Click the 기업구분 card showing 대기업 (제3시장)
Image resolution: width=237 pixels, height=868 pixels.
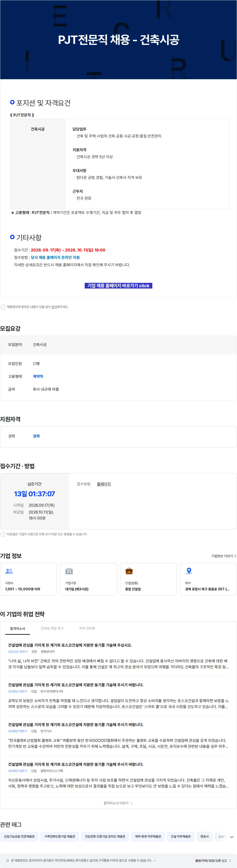coord(89,579)
